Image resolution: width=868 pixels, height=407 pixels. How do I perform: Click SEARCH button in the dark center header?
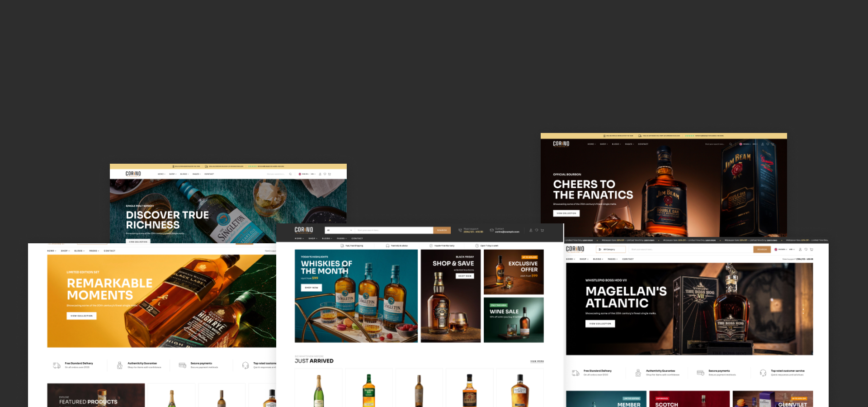click(442, 230)
